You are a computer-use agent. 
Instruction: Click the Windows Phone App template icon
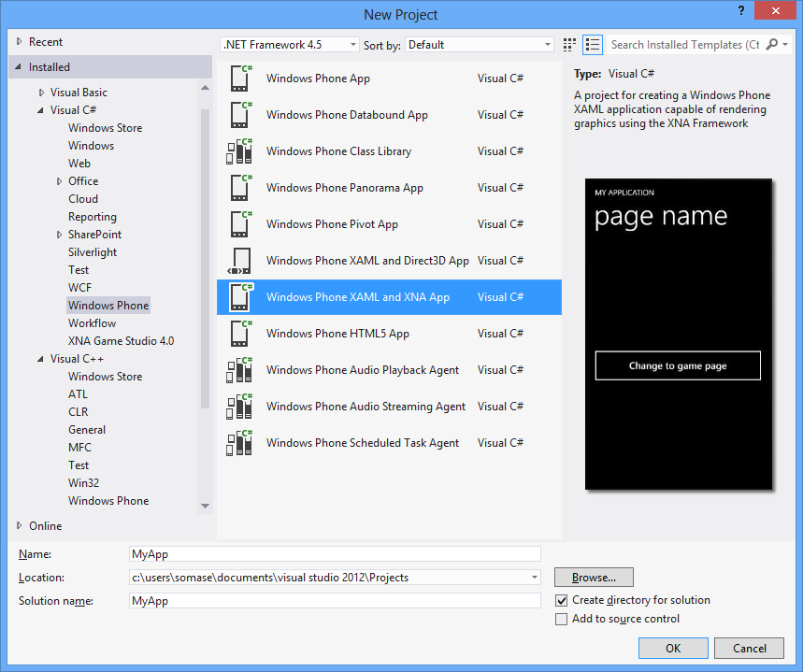tap(240, 79)
